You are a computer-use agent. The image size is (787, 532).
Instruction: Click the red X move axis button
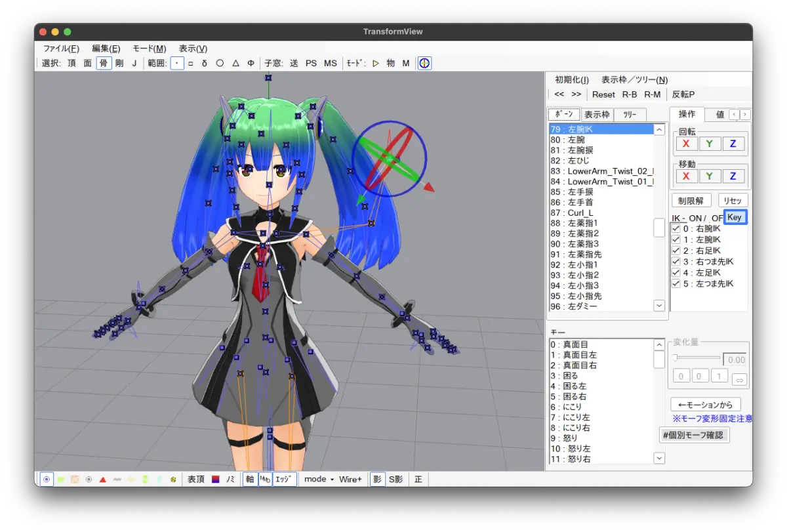point(686,176)
